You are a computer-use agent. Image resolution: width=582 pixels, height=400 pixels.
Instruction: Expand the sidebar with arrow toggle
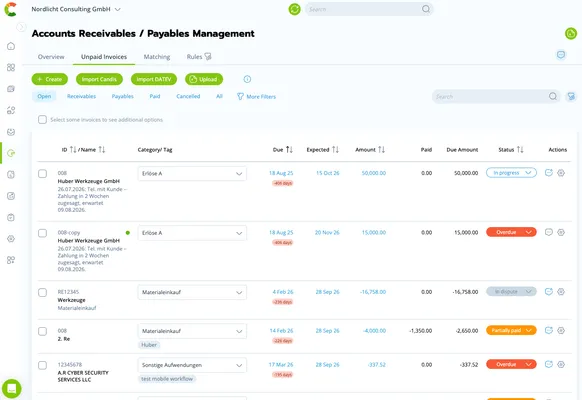[x=21, y=27]
